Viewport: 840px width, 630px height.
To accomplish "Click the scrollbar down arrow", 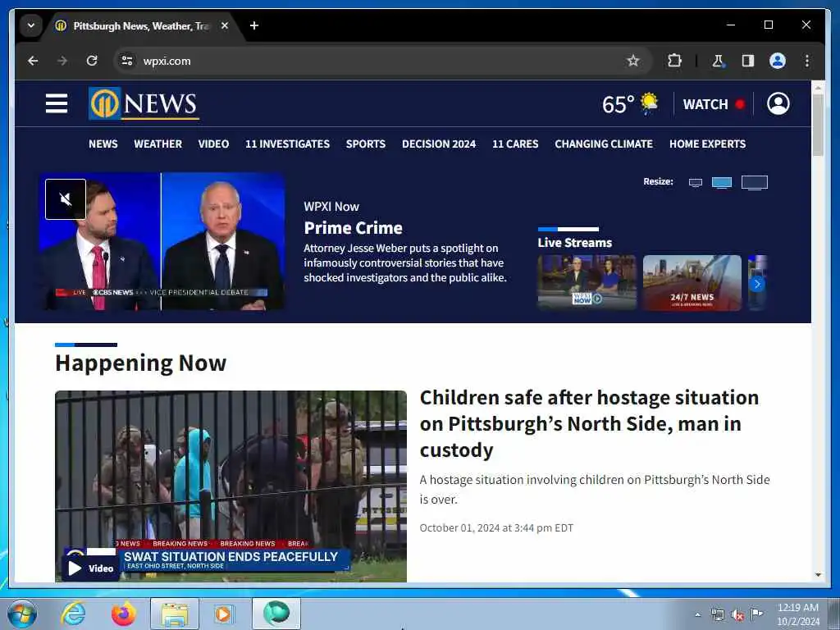I will pyautogui.click(x=818, y=575).
